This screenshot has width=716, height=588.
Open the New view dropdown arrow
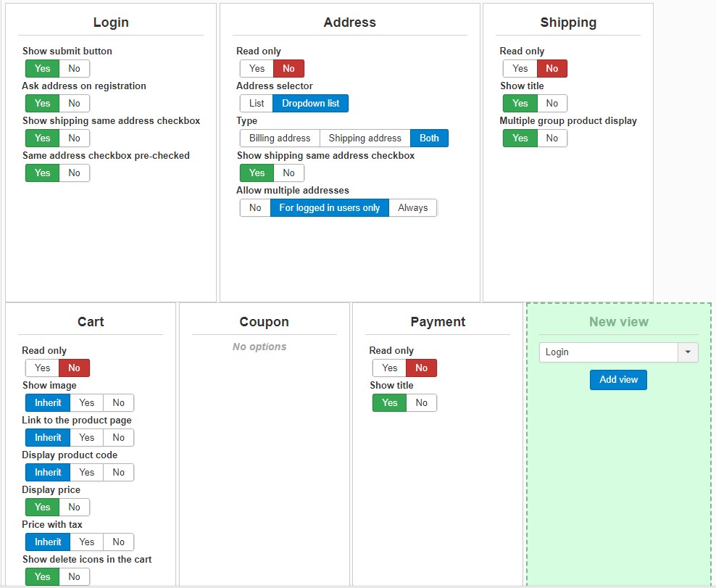(688, 352)
